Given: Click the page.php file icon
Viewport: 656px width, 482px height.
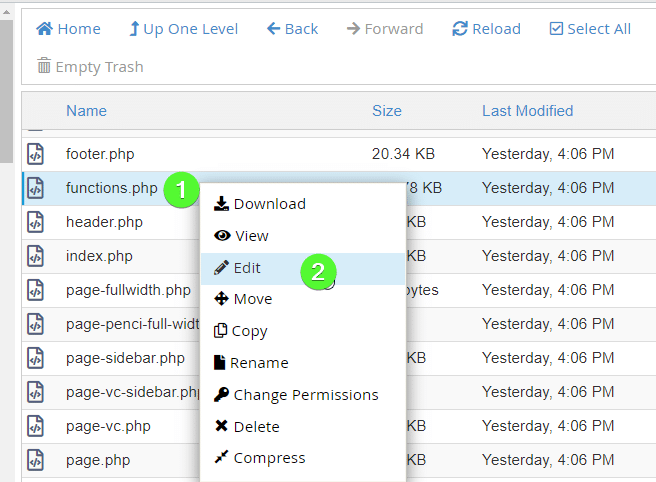Looking at the screenshot, I should click(35, 461).
